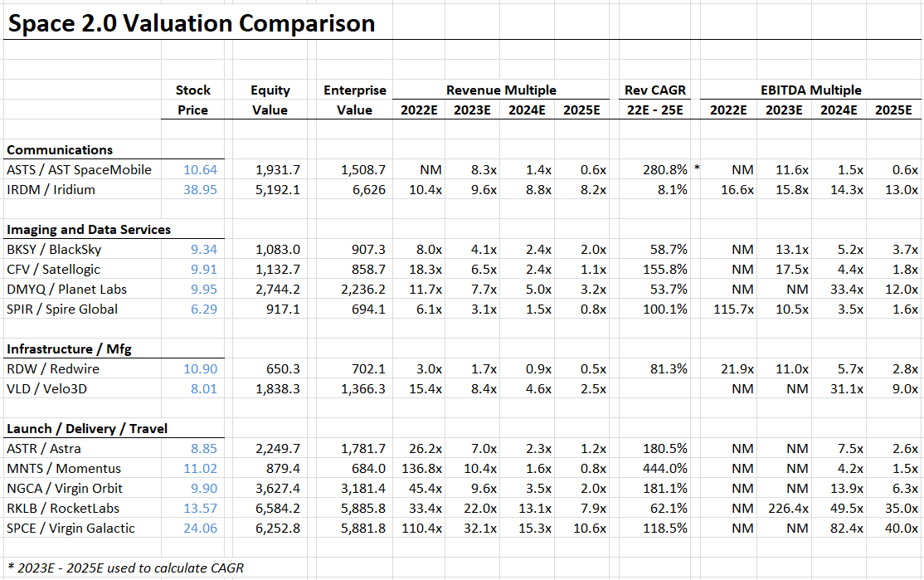Select Momentus Rev CAGR 444.0%

click(x=665, y=469)
